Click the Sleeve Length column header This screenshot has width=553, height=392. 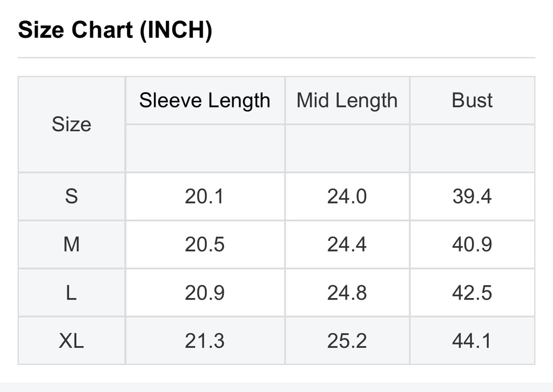pos(205,100)
